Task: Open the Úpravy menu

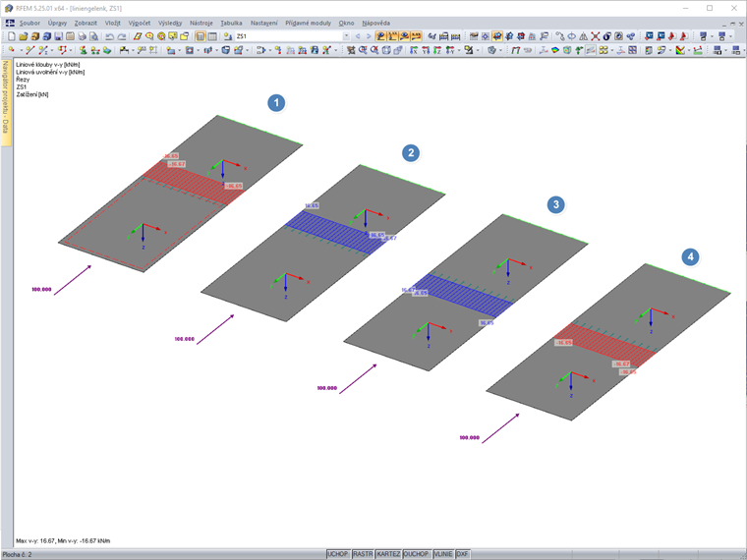Action: 57,23
